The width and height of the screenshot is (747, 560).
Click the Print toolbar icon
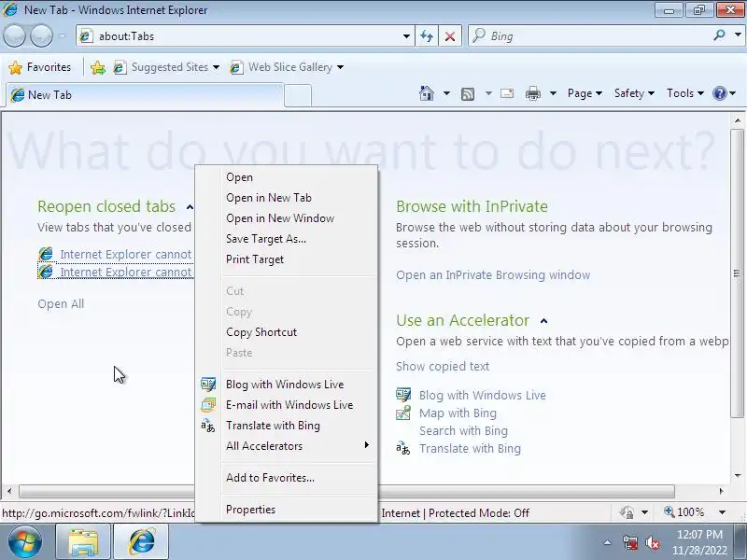[532, 93]
